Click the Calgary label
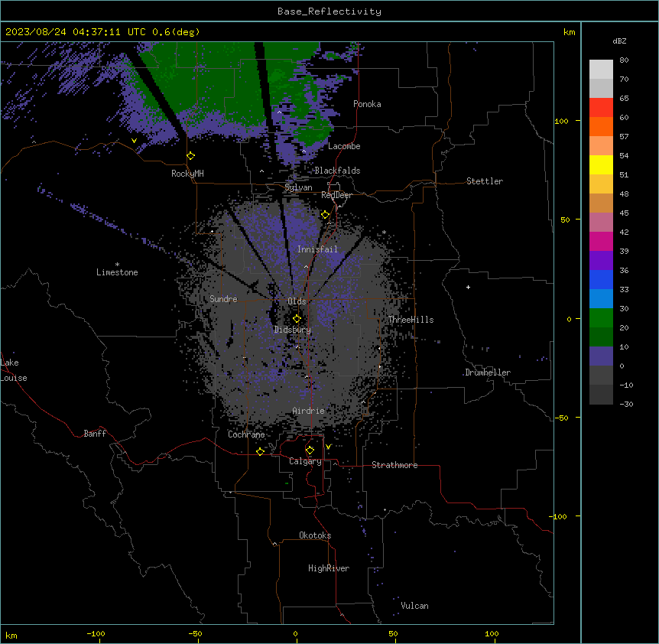659x644 pixels. coord(306,461)
